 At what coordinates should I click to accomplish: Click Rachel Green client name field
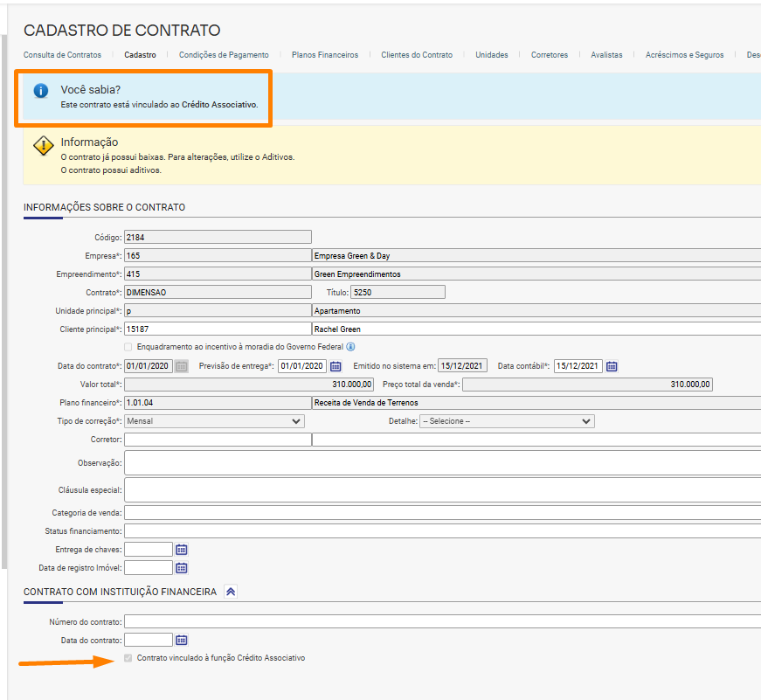[536, 329]
